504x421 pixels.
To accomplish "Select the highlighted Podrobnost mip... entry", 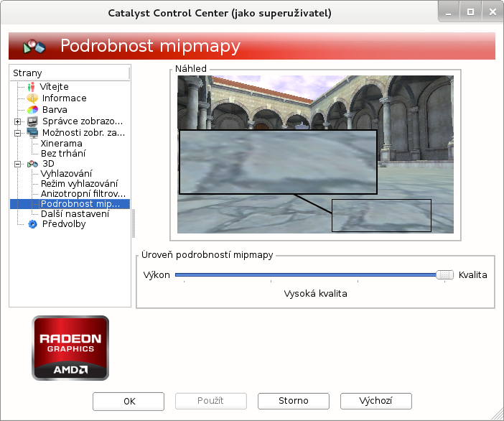I will click(80, 204).
